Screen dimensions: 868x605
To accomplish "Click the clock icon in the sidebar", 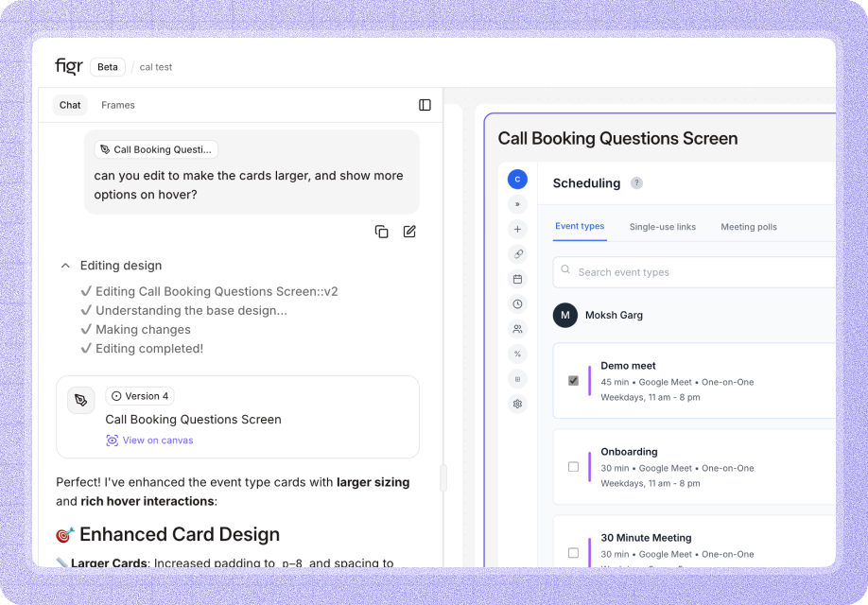I will pyautogui.click(x=517, y=303).
